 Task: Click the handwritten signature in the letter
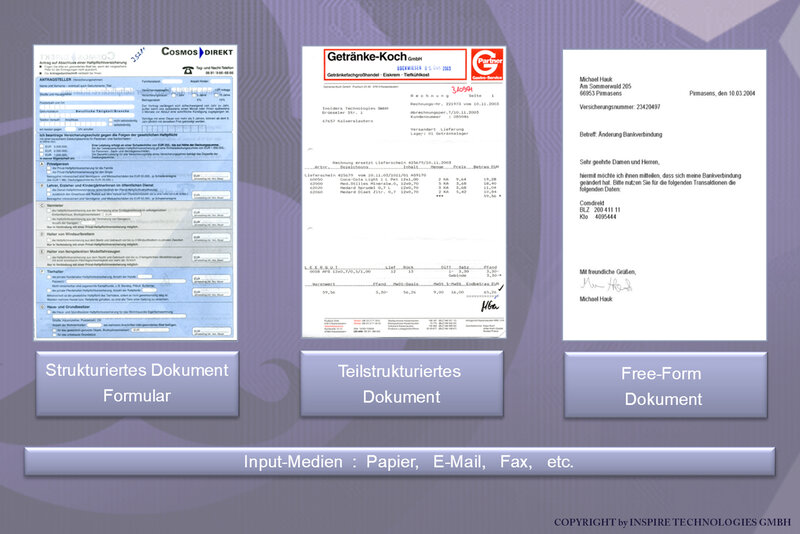(x=606, y=285)
